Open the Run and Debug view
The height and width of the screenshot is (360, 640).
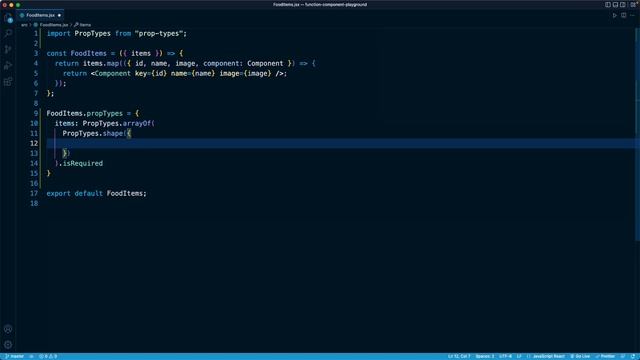(x=8, y=65)
